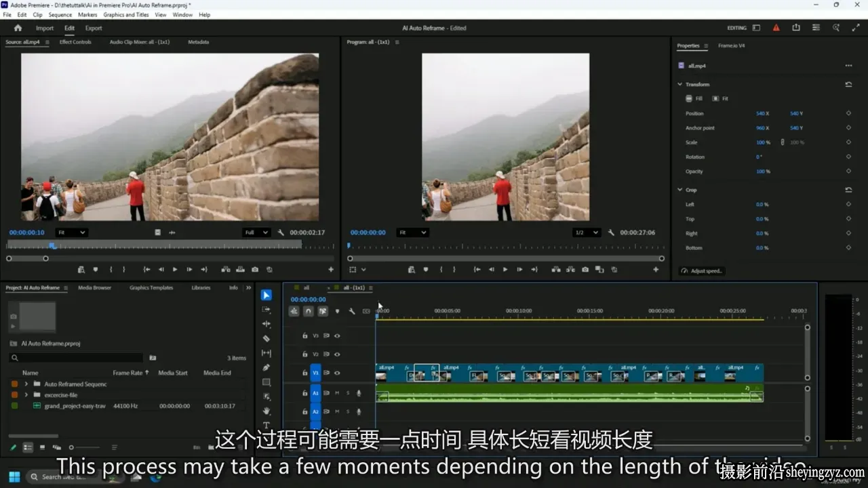The image size is (868, 488).
Task: Open Source monitor Fit zoom dropdown
Action: click(71, 232)
